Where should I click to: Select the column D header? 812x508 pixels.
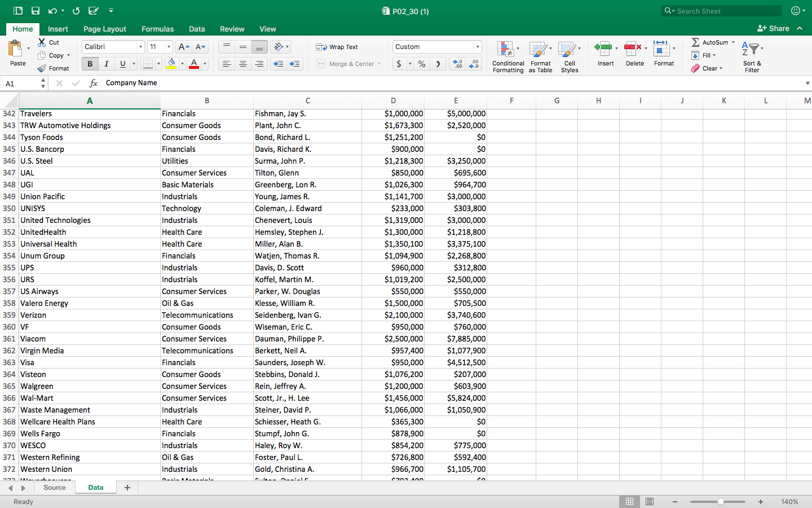393,100
